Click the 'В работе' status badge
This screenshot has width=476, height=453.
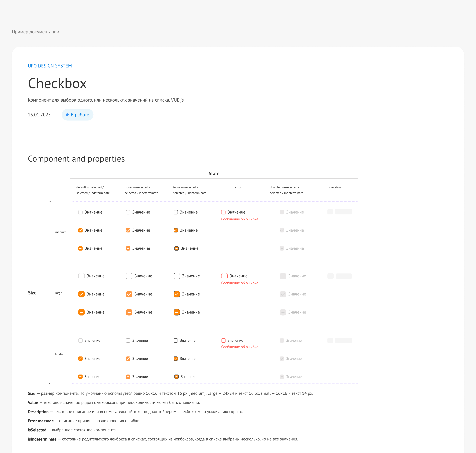tap(77, 115)
